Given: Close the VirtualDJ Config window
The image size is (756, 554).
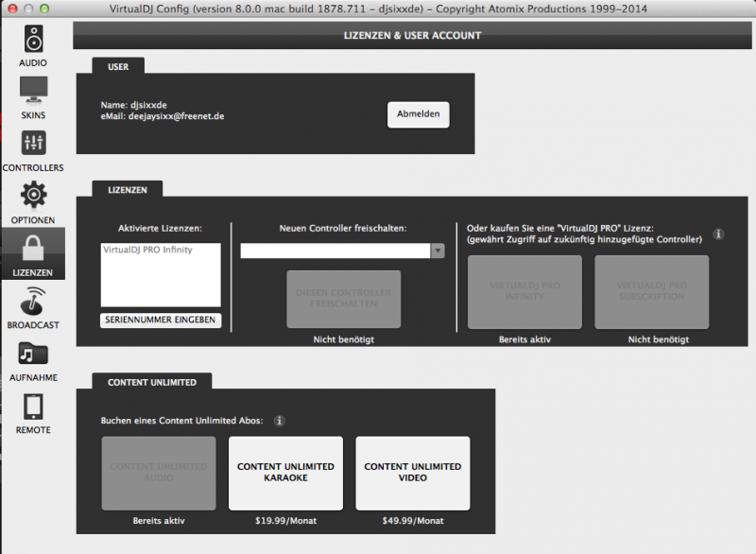Looking at the screenshot, I should click(13, 9).
